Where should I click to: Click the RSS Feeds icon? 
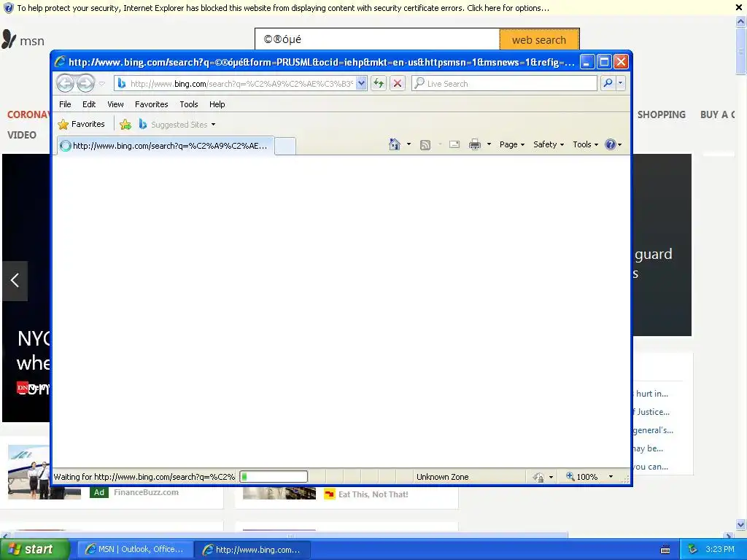click(x=425, y=145)
